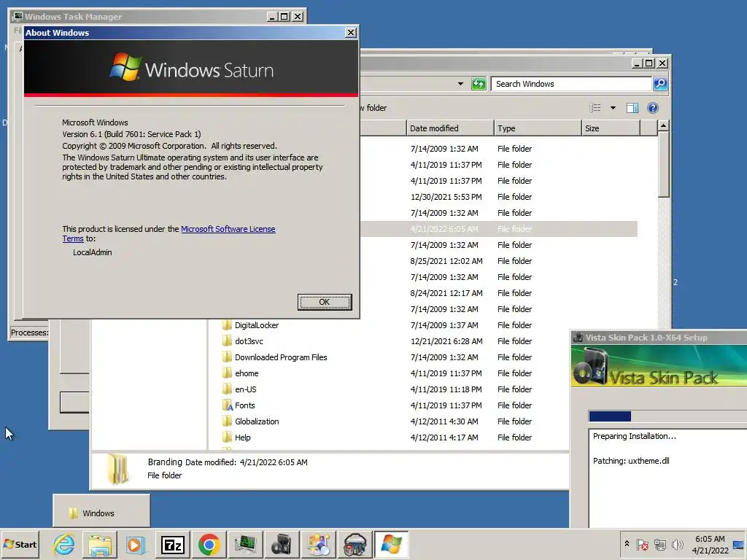Change view using the views icon
This screenshot has height=560, width=747.
click(x=595, y=108)
